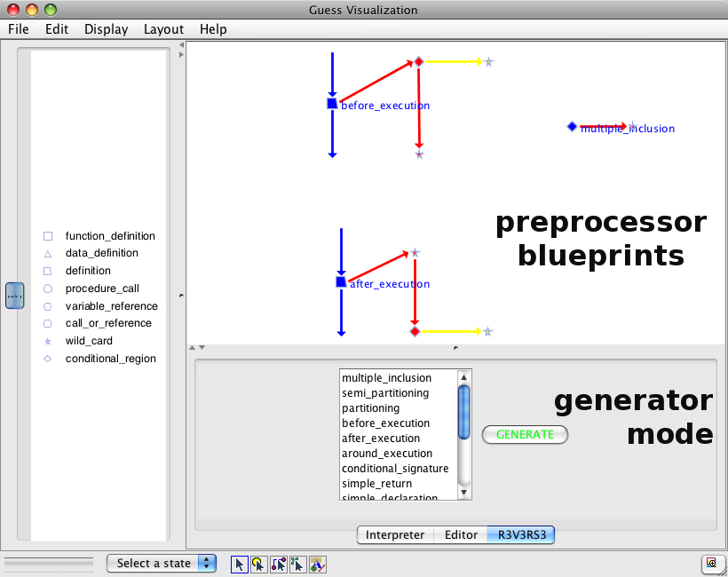728x577 pixels.
Task: Open the Display menu
Action: coord(106,29)
